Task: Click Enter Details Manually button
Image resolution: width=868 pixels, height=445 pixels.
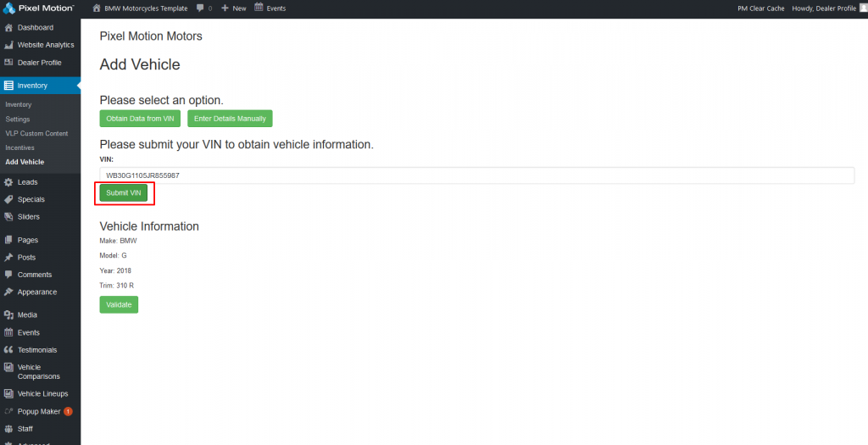Action: pyautogui.click(x=230, y=119)
